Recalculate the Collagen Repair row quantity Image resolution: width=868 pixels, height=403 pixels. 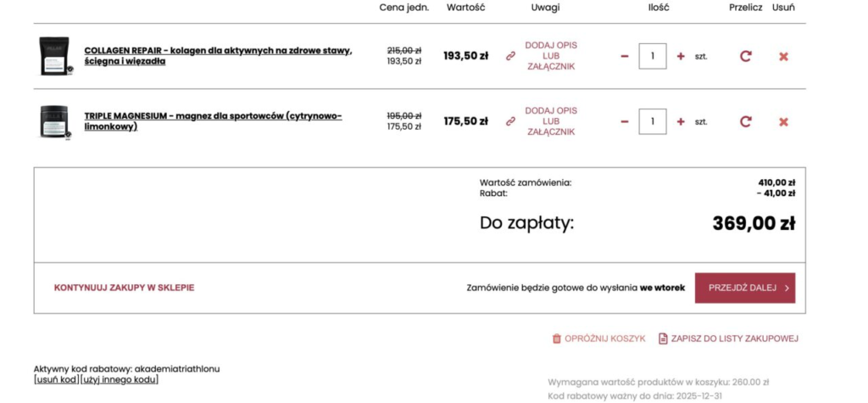(x=745, y=56)
